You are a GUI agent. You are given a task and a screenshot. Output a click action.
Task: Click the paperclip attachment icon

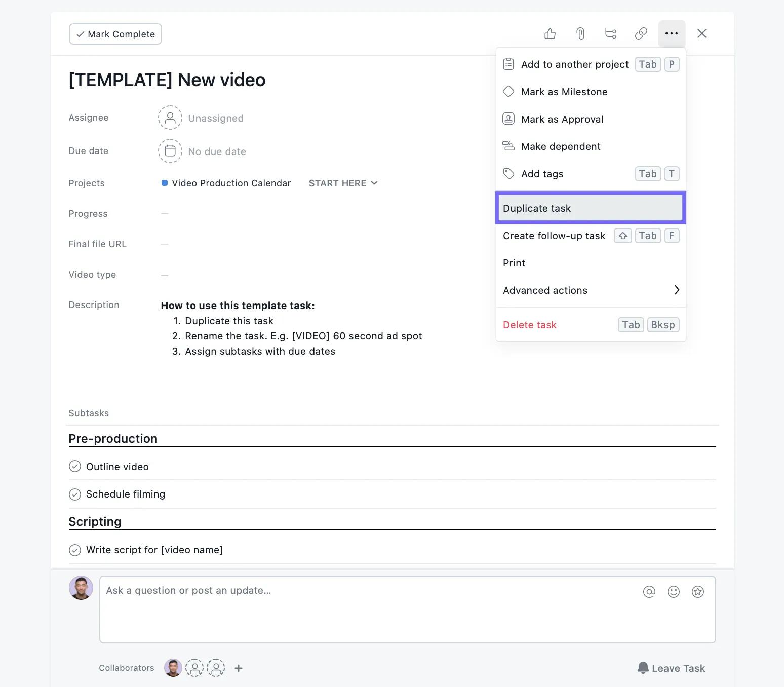[x=580, y=34]
